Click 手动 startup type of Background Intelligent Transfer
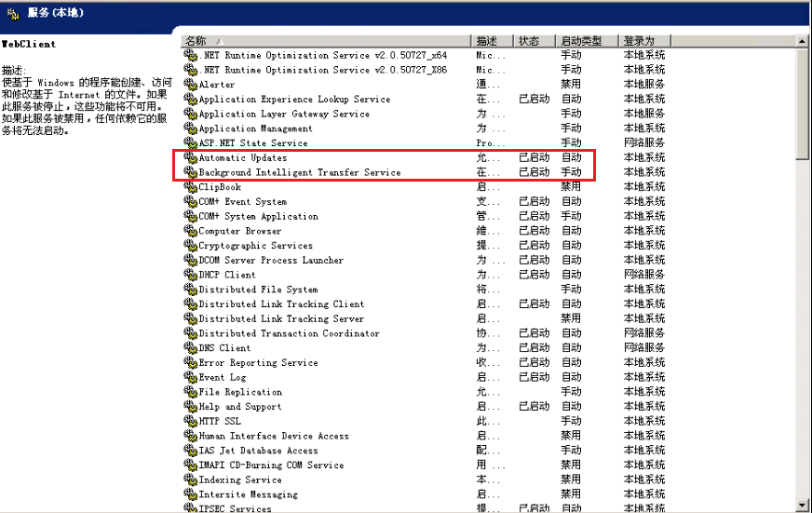 point(571,172)
